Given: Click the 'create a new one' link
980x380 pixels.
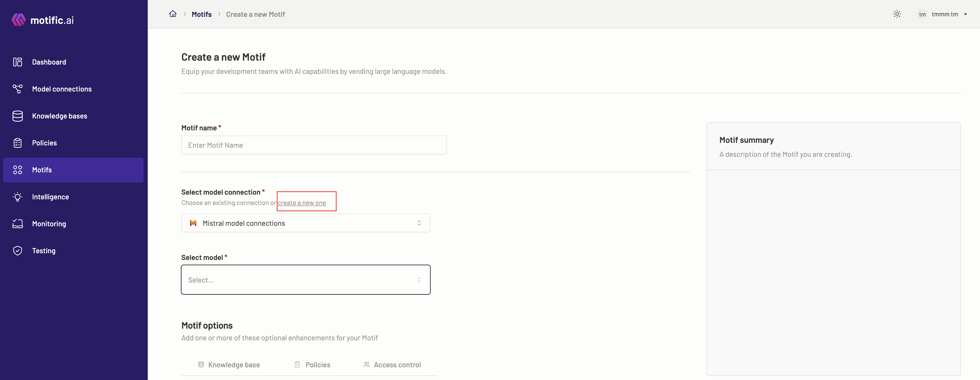Looking at the screenshot, I should point(302,203).
